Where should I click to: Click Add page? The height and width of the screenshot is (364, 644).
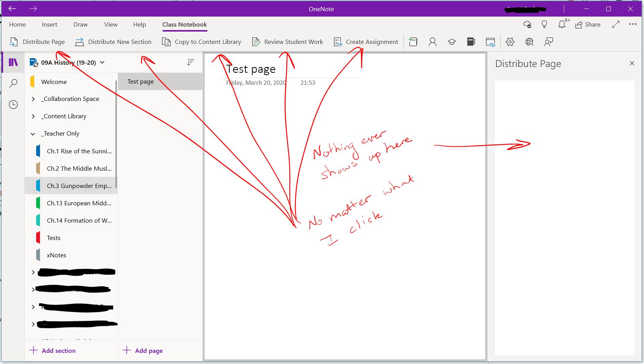coord(143,351)
